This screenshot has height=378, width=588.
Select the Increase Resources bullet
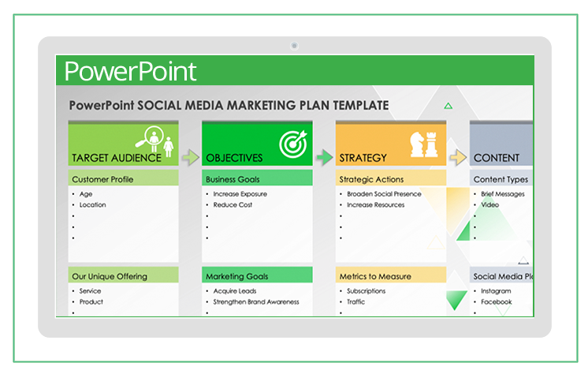pyautogui.click(x=376, y=205)
